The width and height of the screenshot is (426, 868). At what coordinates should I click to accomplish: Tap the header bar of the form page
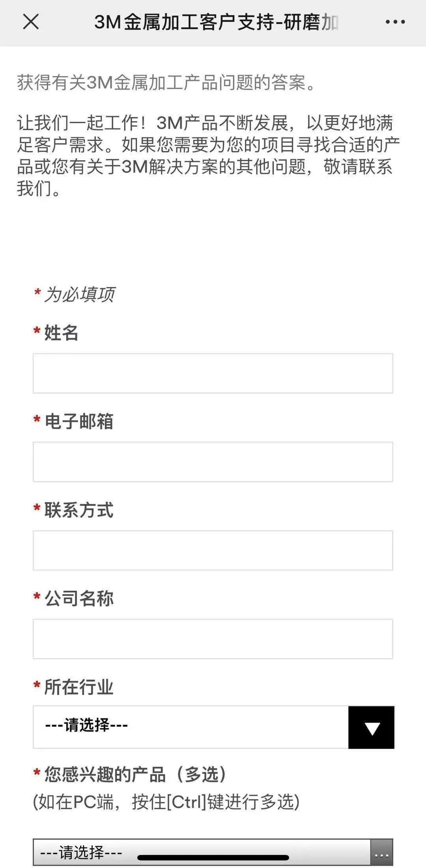tap(213, 23)
